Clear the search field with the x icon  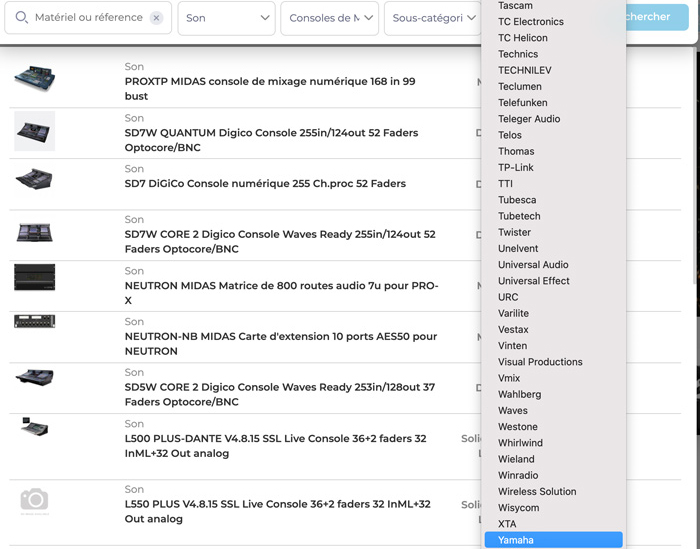156,18
